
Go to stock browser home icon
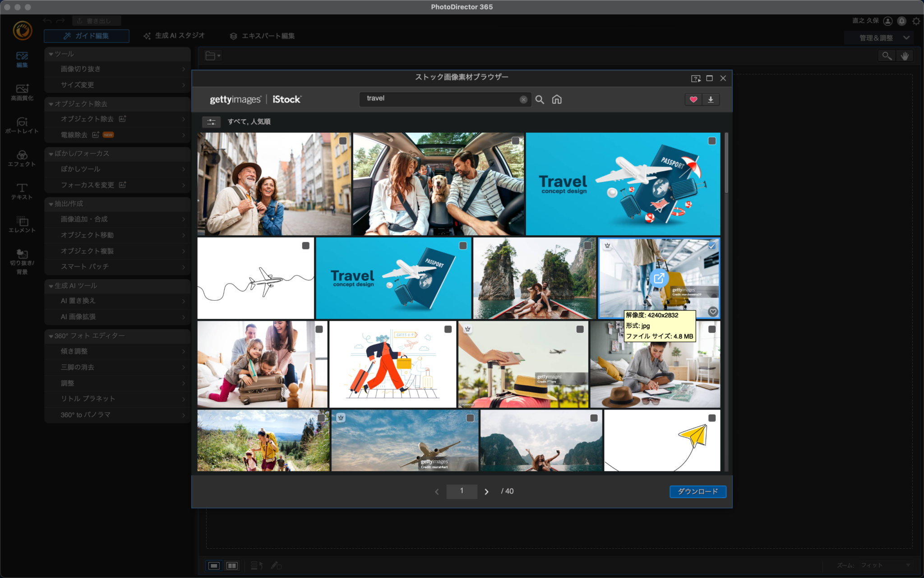point(557,99)
